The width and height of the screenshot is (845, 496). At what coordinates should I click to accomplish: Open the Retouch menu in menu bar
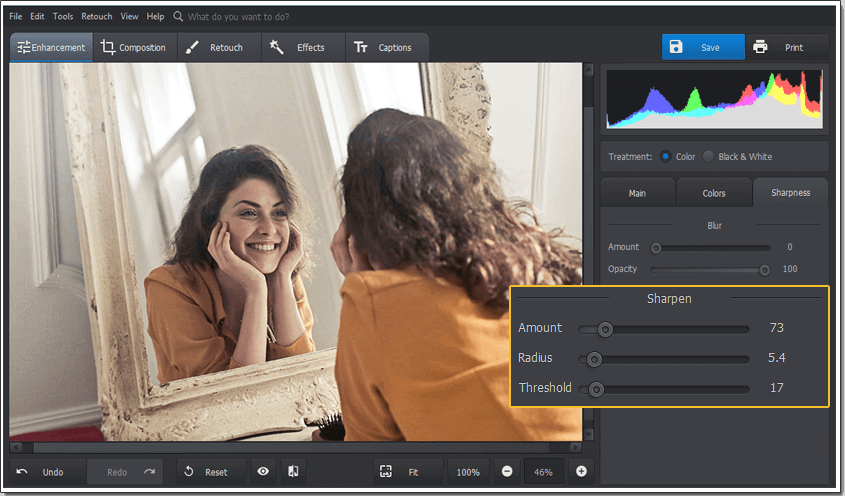(x=97, y=17)
